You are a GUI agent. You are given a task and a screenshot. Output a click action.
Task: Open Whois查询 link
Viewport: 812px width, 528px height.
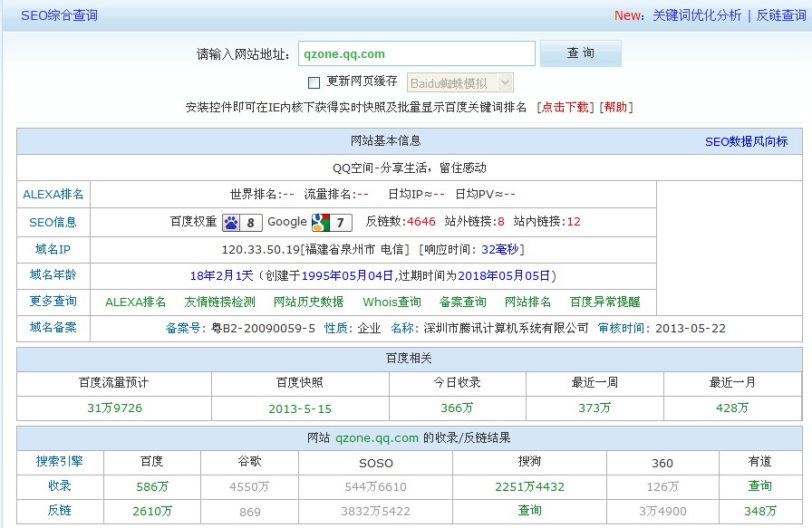pyautogui.click(x=392, y=302)
